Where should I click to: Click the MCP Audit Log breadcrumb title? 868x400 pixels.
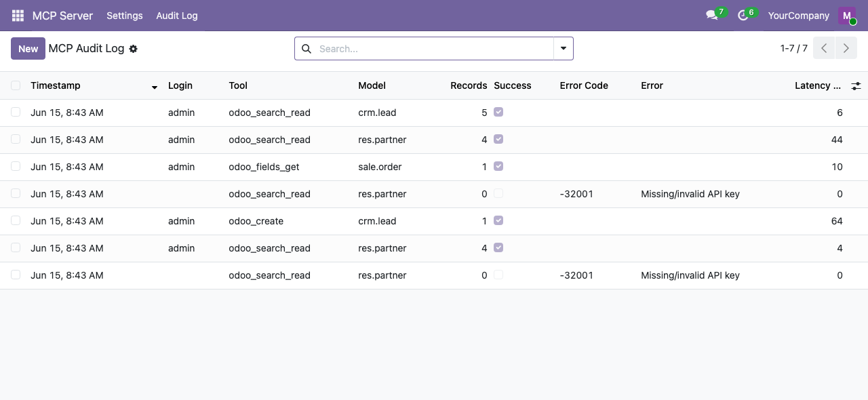(86, 49)
